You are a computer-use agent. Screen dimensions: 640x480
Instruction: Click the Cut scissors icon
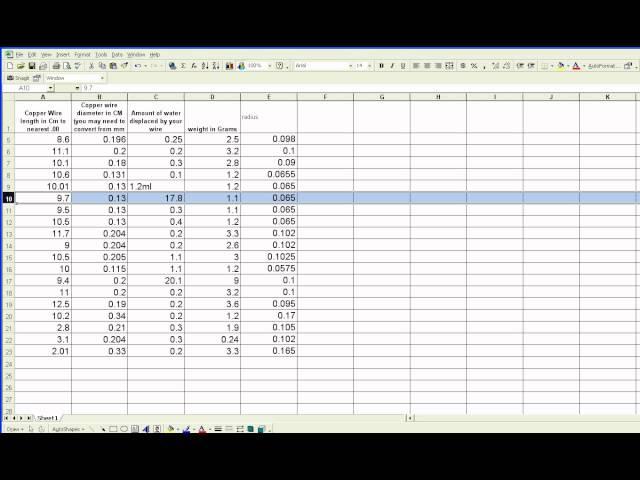(91, 66)
